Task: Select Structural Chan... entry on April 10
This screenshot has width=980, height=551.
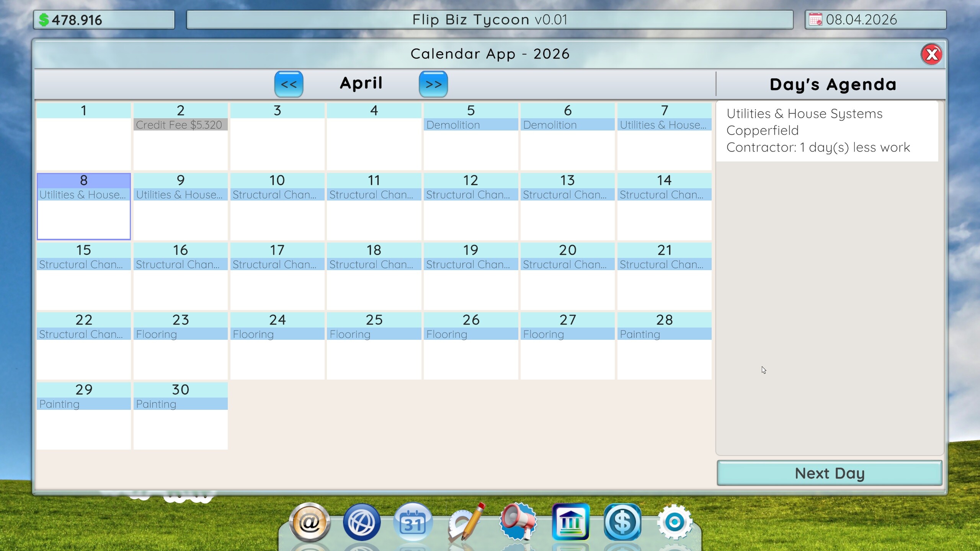Action: point(277,194)
